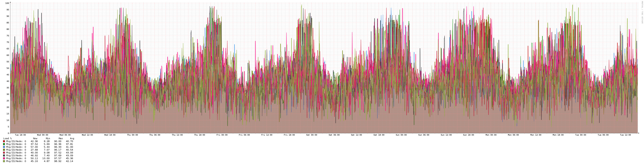Click the Max value 96.33
This screenshot has height=164, width=644.
click(58, 147)
